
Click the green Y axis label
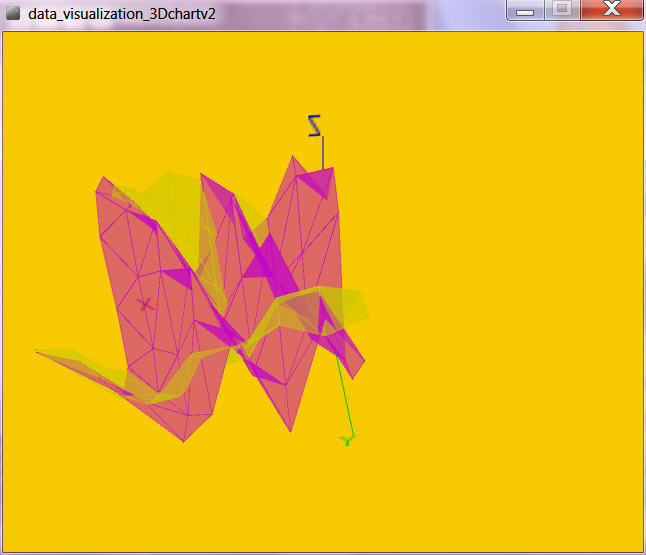point(347,438)
